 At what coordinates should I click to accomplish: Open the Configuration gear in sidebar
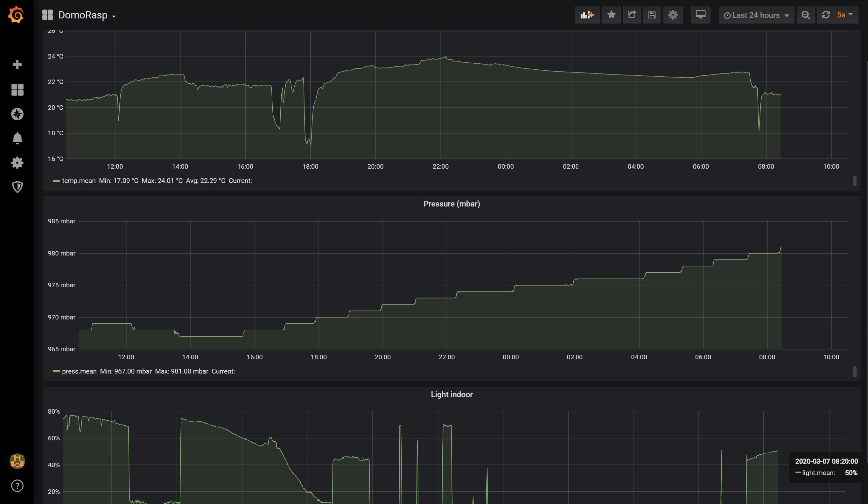[17, 163]
